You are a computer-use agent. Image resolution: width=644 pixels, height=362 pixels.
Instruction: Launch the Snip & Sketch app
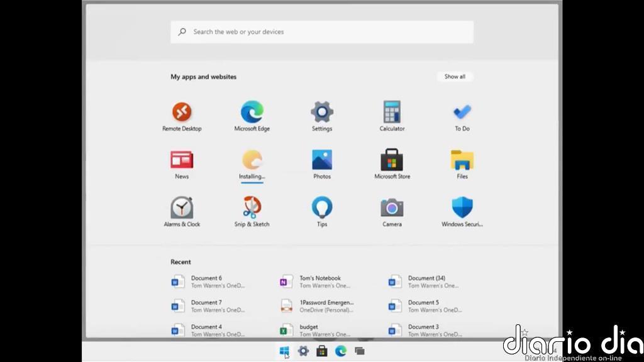252,209
